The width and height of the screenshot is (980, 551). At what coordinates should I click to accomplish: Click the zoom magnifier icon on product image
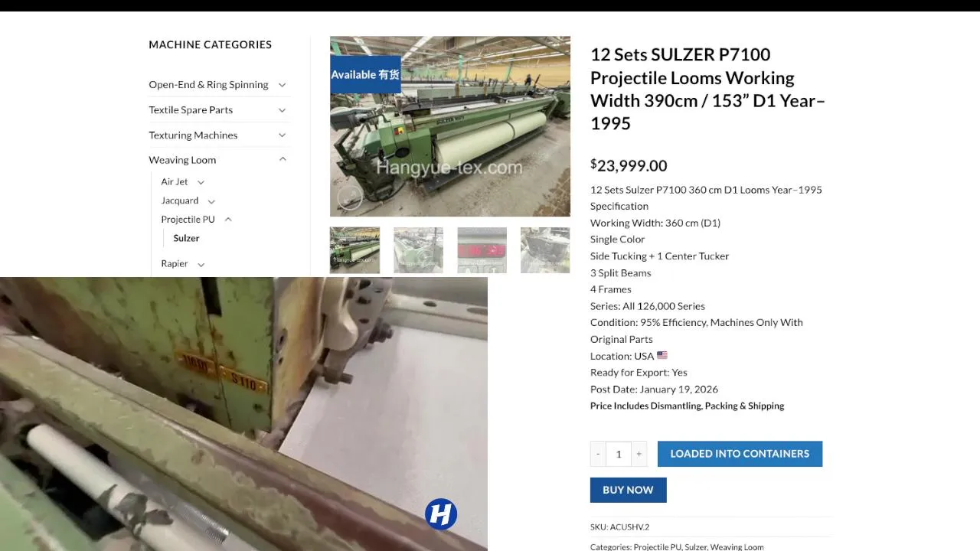coord(350,198)
